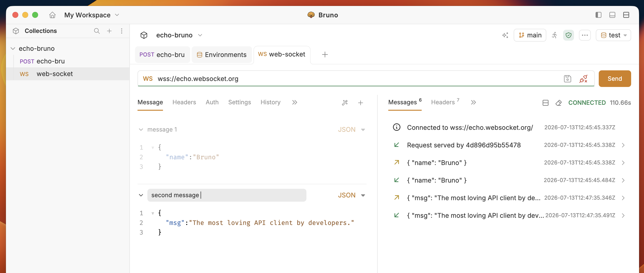This screenshot has width=644, height=273.
Task: Open the Auth tab
Action: 212,102
